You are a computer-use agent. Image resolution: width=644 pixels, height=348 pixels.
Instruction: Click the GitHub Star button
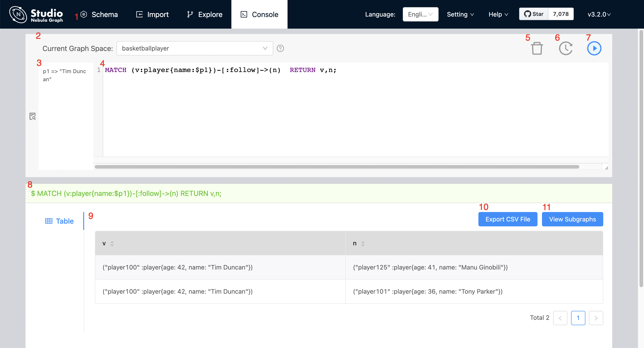(x=534, y=14)
